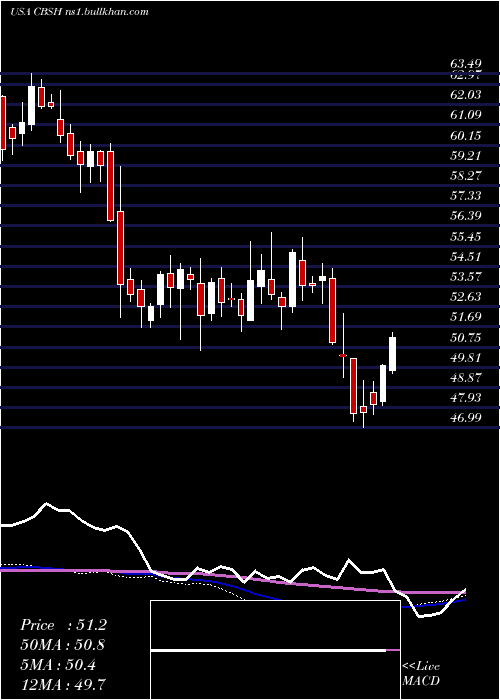Click the Price : 51.2 readout
The width and height of the screenshot is (500, 700).
(x=63, y=625)
